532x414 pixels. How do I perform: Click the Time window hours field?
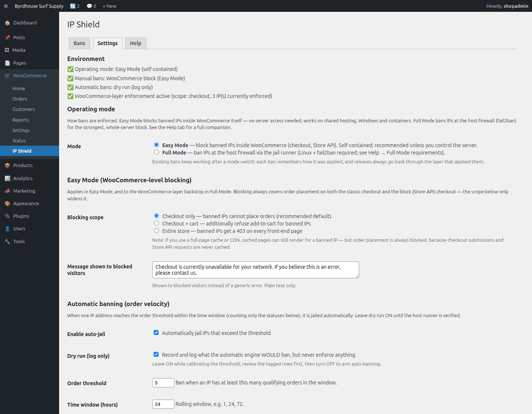[x=163, y=404]
